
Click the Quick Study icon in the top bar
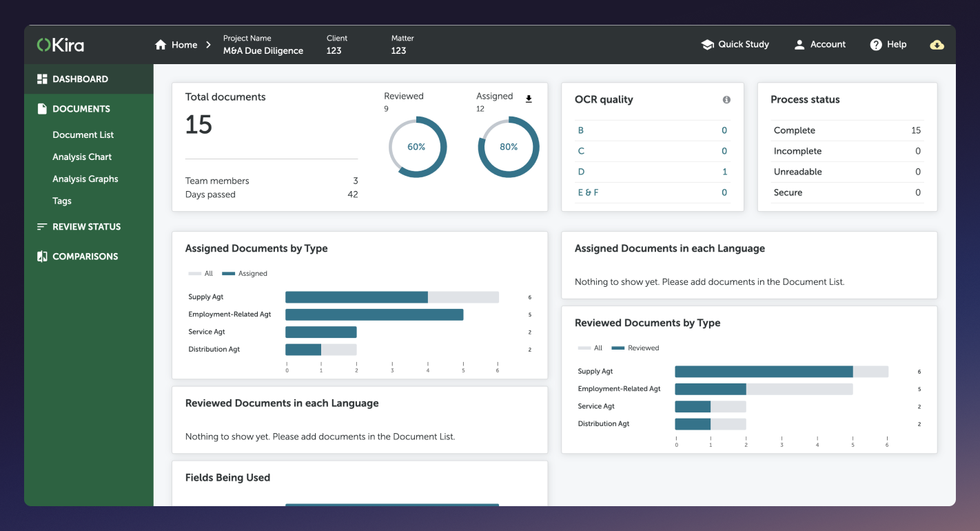[707, 43]
